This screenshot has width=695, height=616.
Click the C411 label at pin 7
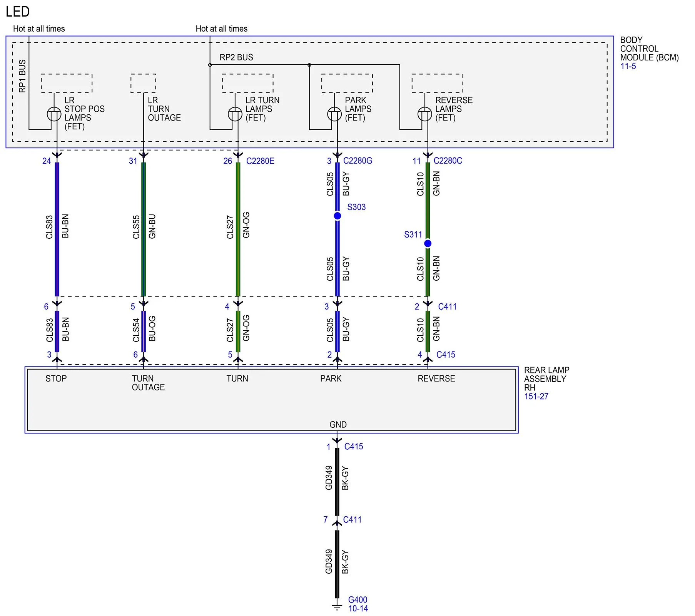click(352, 520)
